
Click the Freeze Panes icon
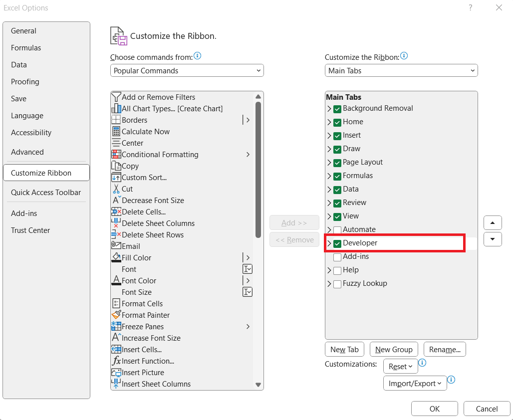pyautogui.click(x=116, y=326)
